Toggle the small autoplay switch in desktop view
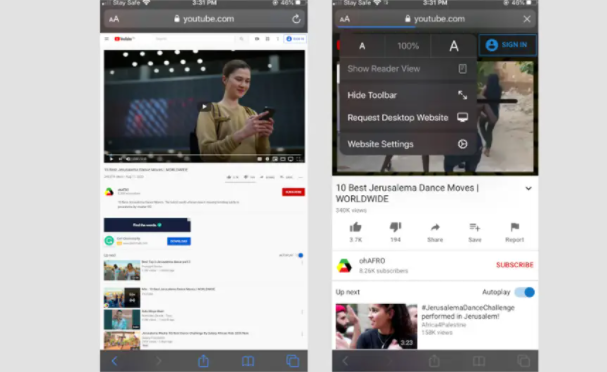This screenshot has height=372, width=607. [x=300, y=255]
